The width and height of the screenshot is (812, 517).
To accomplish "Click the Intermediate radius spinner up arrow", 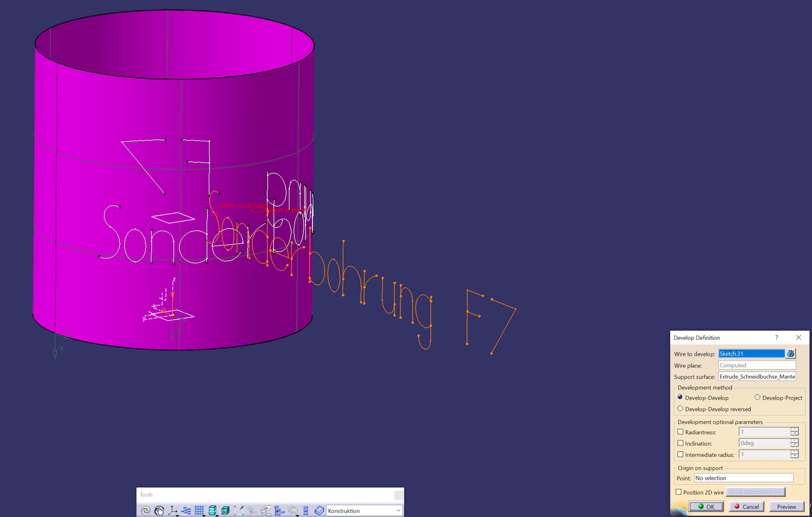I will [x=794, y=452].
